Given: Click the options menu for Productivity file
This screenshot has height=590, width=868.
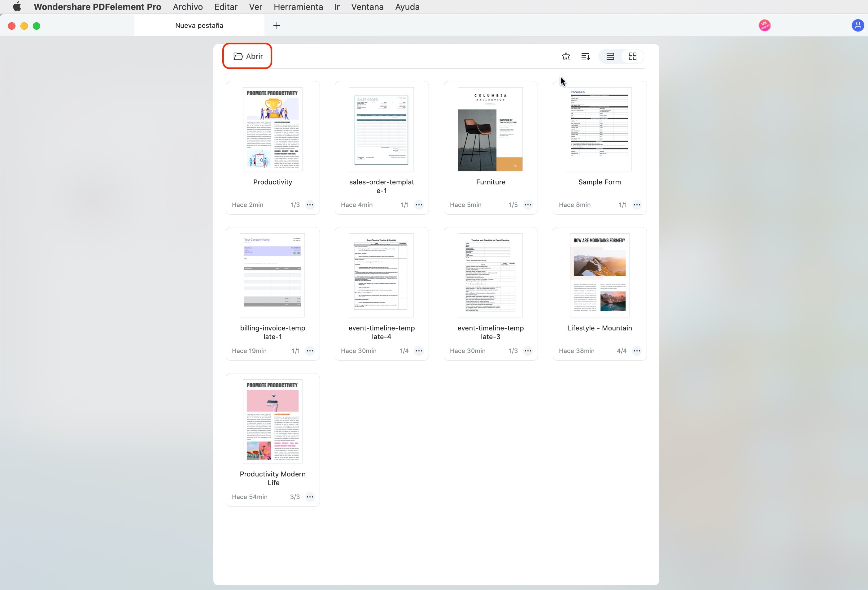Looking at the screenshot, I should [x=310, y=204].
